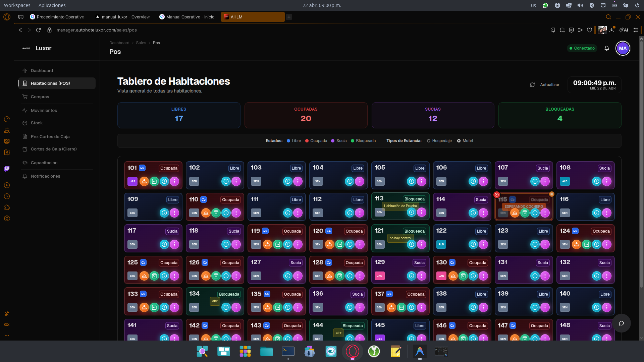Open the info icon on room 130
This screenshot has height=362, width=644.
tap(473, 276)
